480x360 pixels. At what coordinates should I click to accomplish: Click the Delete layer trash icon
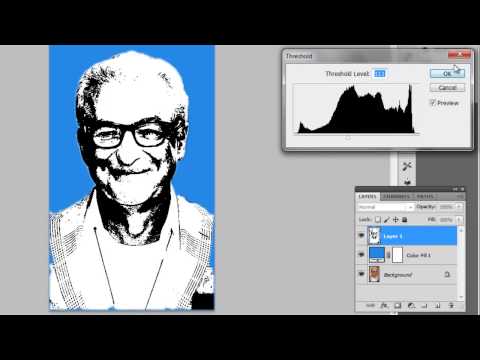coord(451,305)
